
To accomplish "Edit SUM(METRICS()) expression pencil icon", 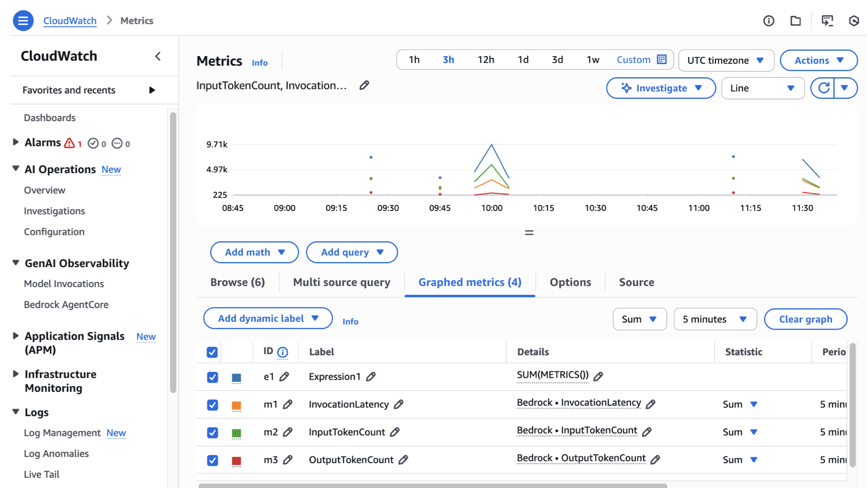I will 598,376.
